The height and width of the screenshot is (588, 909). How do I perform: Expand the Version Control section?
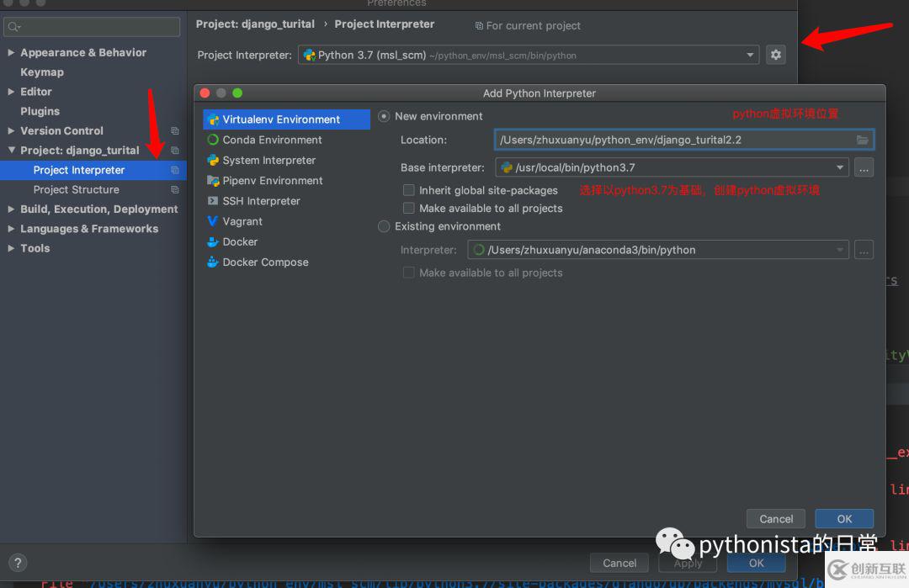pos(11,131)
